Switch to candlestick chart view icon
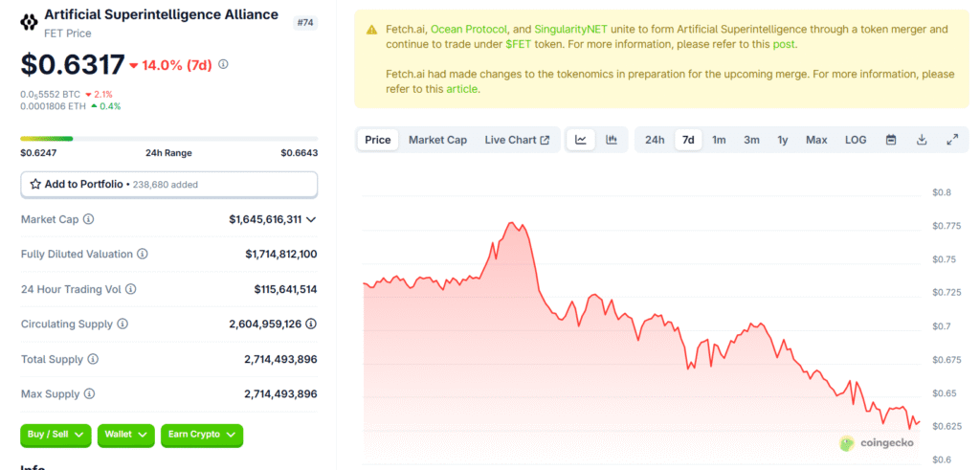980x470 pixels. pos(612,140)
